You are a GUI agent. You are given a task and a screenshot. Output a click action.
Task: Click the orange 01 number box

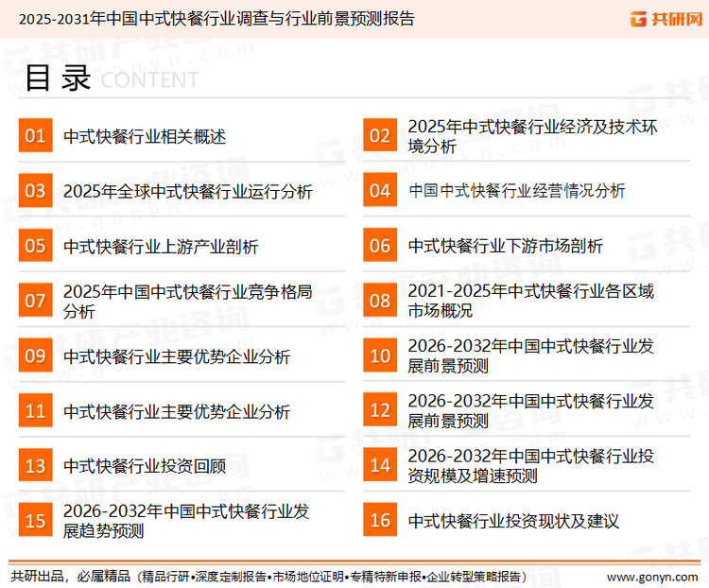[35, 135]
